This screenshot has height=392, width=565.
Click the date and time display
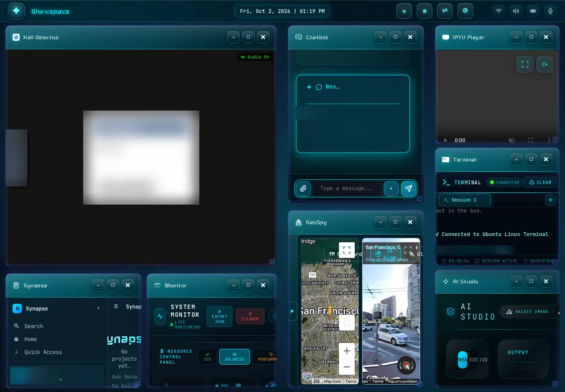pyautogui.click(x=282, y=11)
